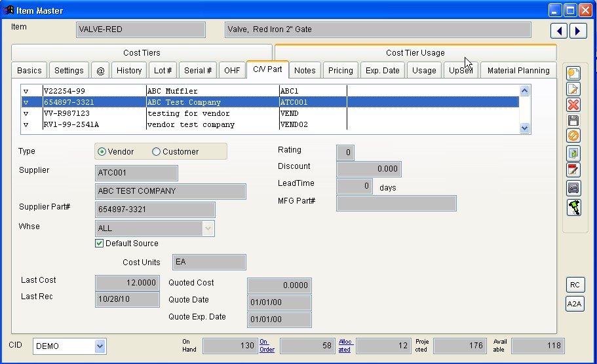This screenshot has height=364, width=597.
Task: Open the Cost Tiers tab
Action: pos(142,53)
